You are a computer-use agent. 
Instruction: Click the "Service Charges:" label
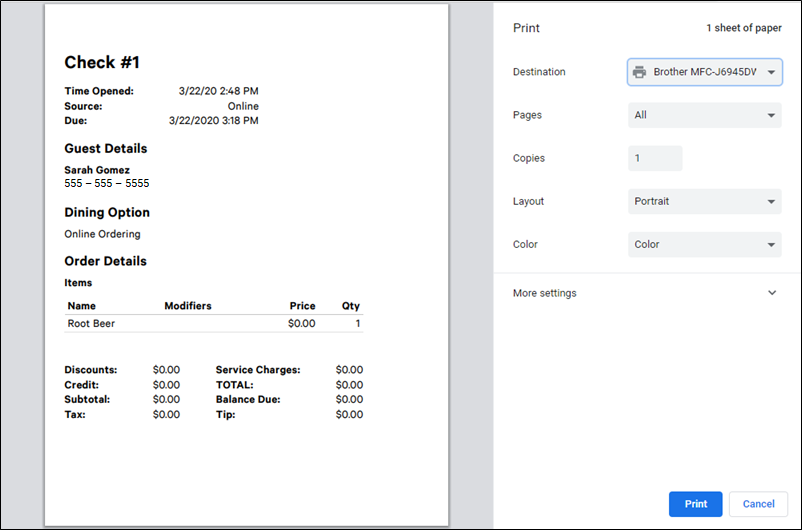tap(258, 370)
